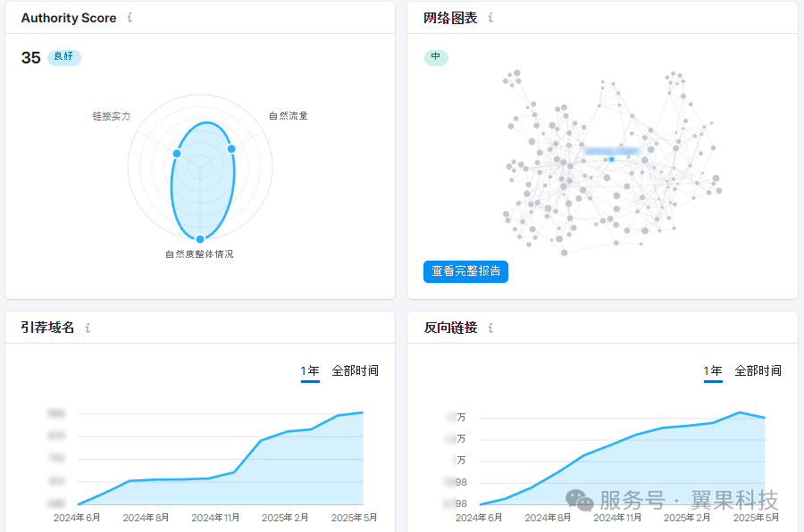Open the info tooltip next to 网络图表

click(490, 18)
